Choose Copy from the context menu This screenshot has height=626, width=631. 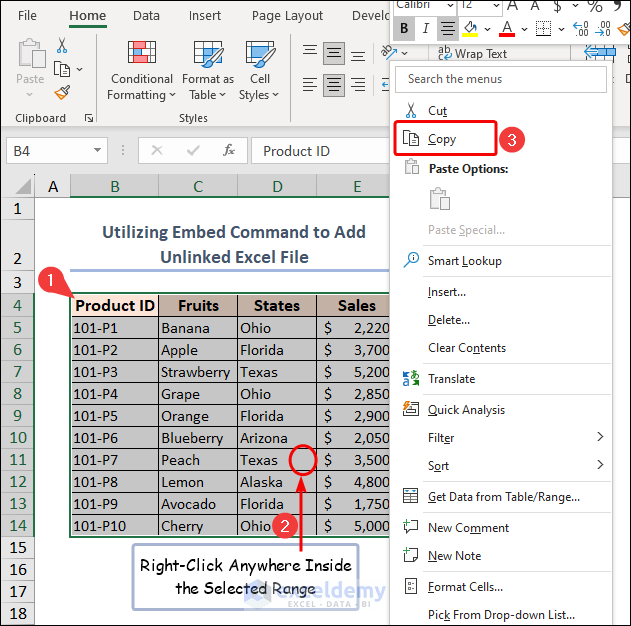[445, 138]
